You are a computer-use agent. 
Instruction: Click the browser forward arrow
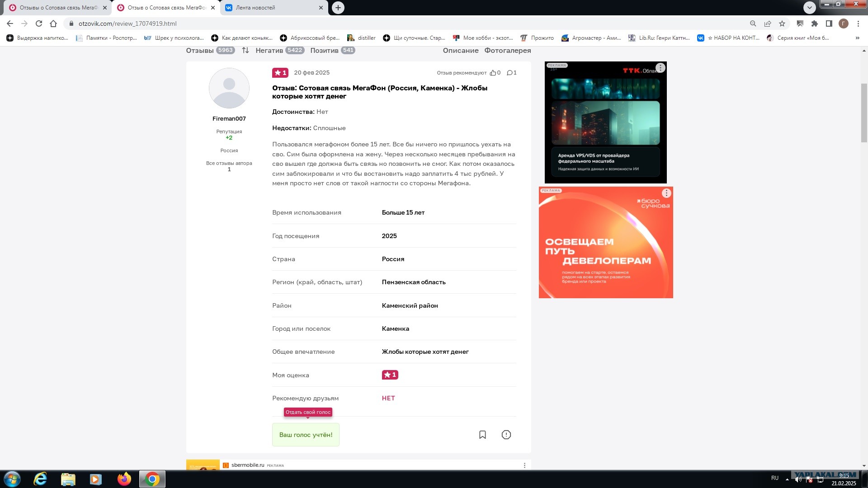coord(24,23)
